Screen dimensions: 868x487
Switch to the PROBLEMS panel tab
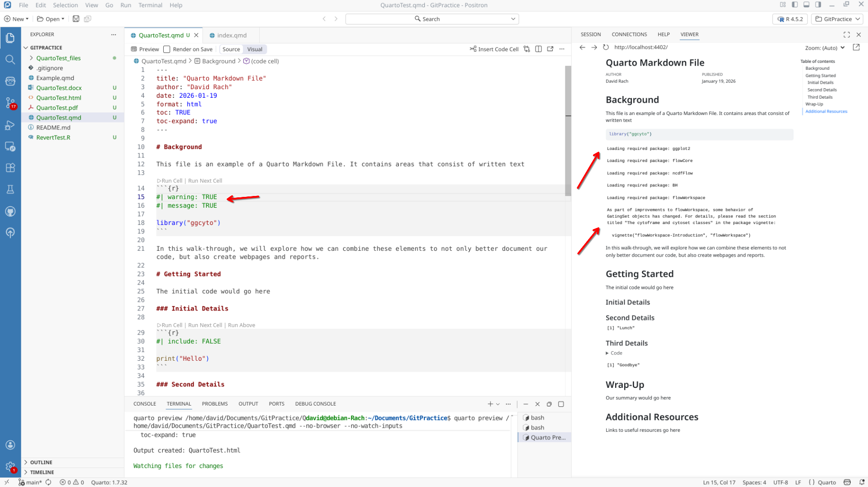[214, 404]
